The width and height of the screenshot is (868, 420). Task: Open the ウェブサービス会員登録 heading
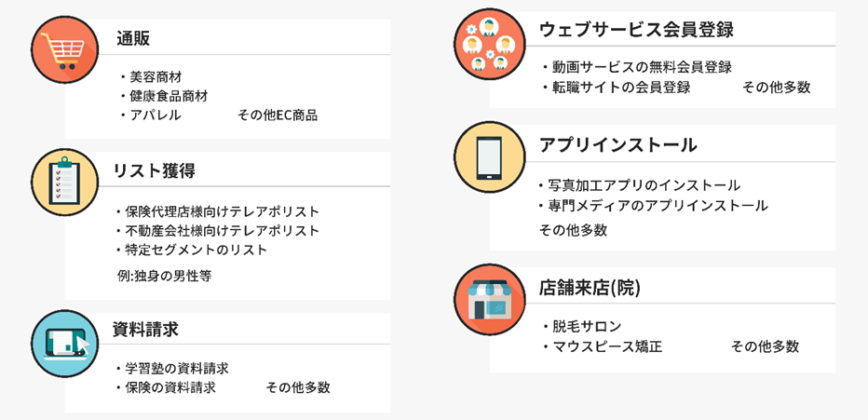point(637,29)
